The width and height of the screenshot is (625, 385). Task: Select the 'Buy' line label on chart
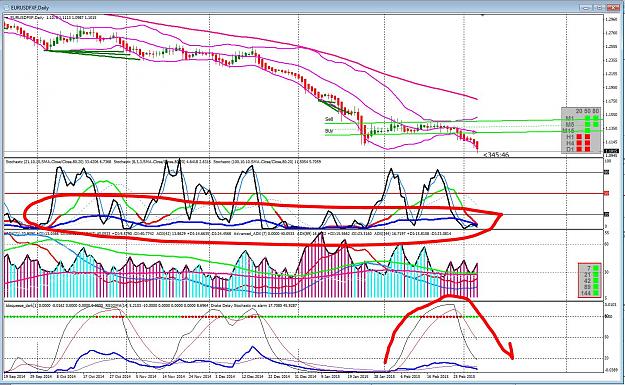pyautogui.click(x=329, y=130)
